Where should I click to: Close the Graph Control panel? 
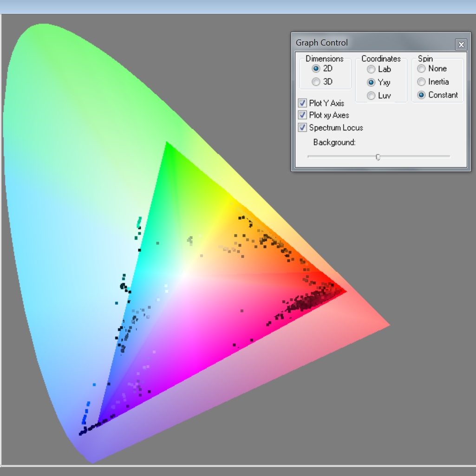pos(461,45)
